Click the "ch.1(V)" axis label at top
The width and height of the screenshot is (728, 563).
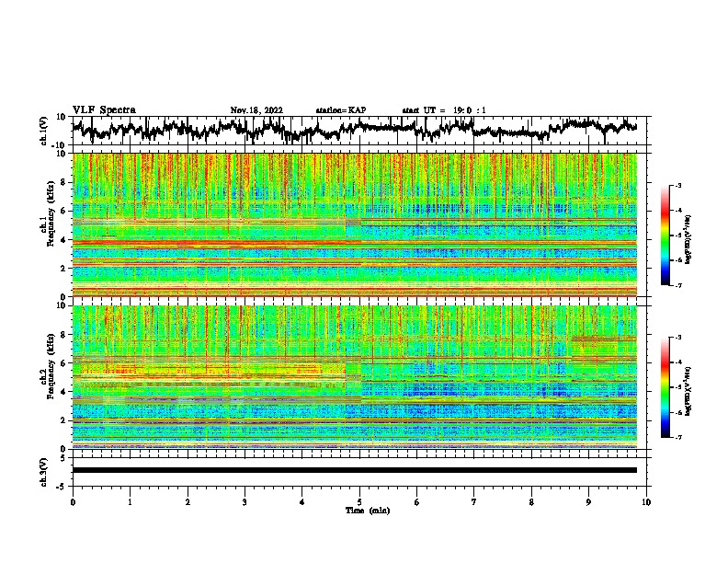click(44, 131)
